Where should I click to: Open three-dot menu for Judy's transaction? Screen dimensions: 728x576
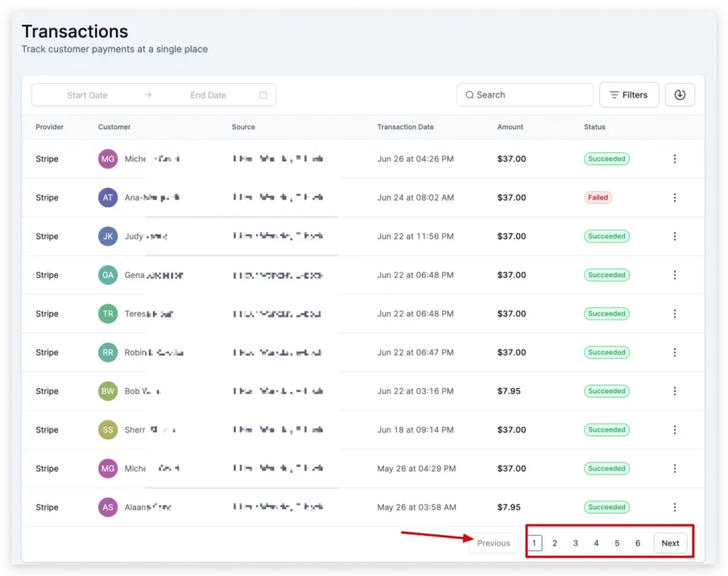pos(674,236)
